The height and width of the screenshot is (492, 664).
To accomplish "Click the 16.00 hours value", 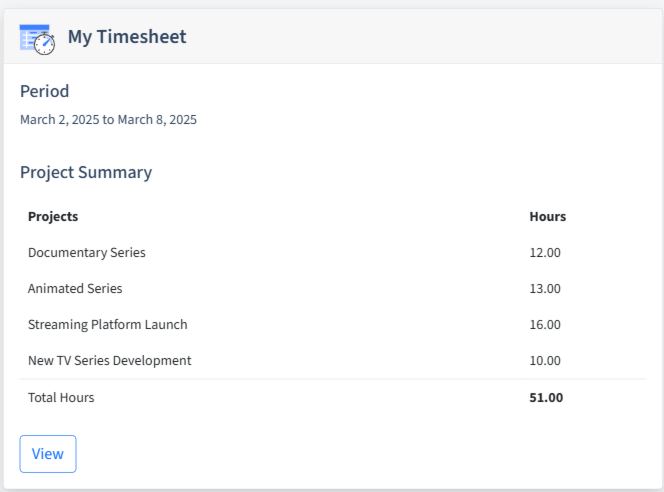I will tap(545, 324).
